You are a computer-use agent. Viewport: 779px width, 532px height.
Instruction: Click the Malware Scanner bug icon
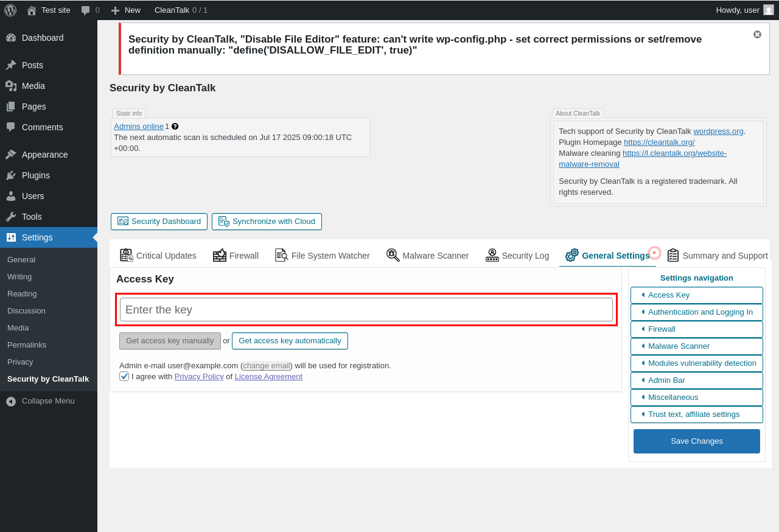[393, 255]
